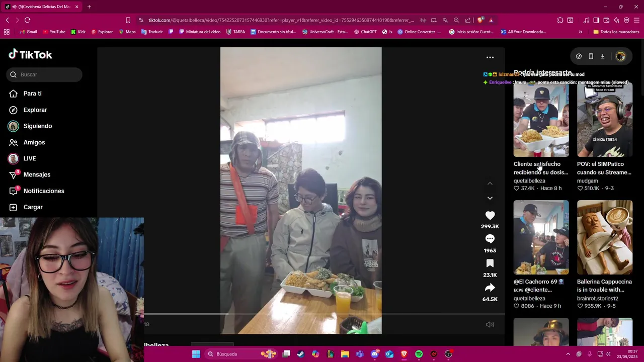The height and width of the screenshot is (362, 644).
Task: Open the Kick bookmark
Action: click(x=78, y=32)
